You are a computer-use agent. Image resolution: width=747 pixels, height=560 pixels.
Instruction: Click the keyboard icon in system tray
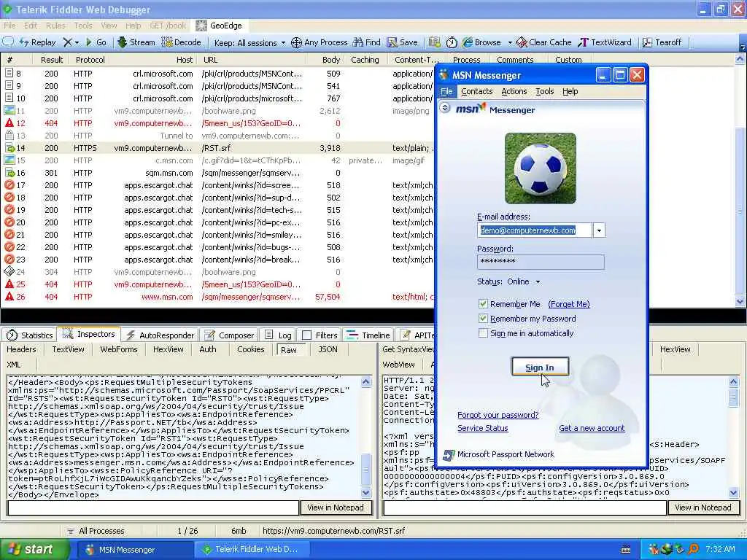pyautogui.click(x=626, y=550)
